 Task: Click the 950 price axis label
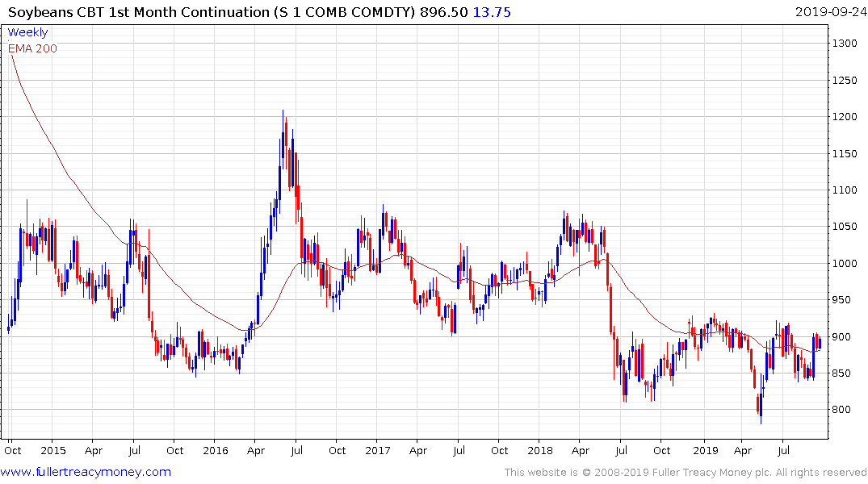[842, 300]
